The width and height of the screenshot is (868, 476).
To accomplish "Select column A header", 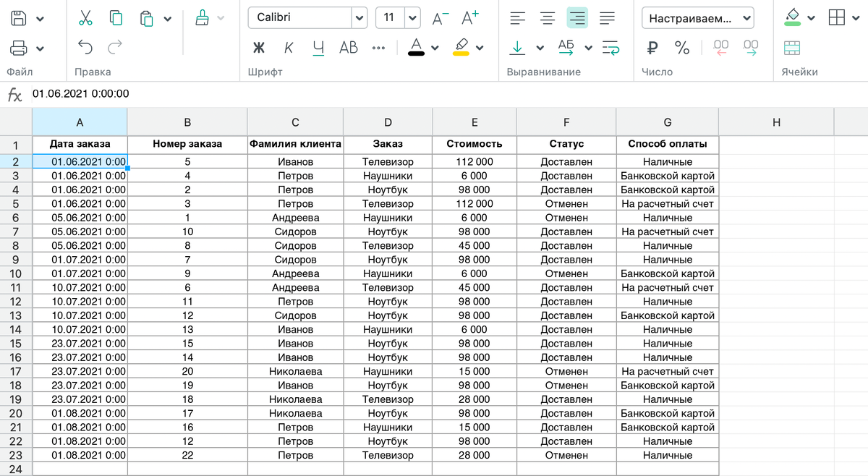I will (x=80, y=122).
